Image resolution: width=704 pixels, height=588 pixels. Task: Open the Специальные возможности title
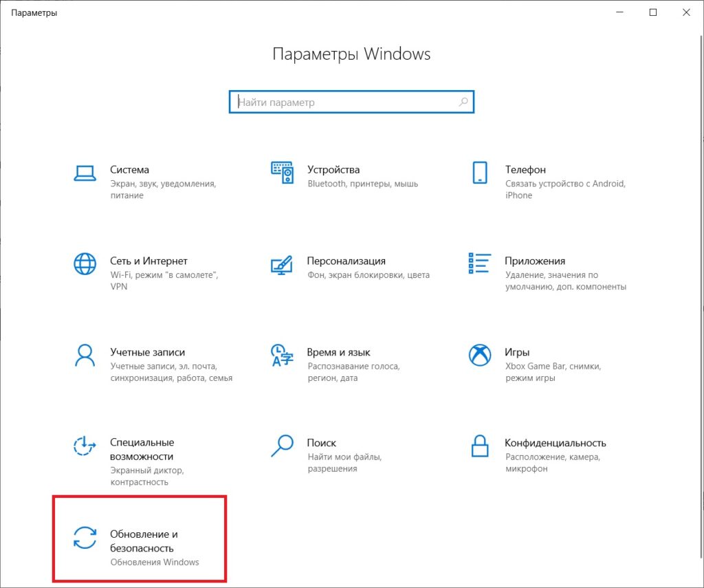(142, 449)
